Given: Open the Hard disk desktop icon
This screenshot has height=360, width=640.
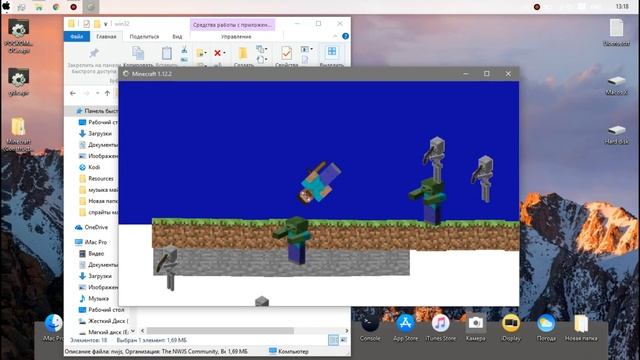Looking at the screenshot, I should (x=616, y=134).
